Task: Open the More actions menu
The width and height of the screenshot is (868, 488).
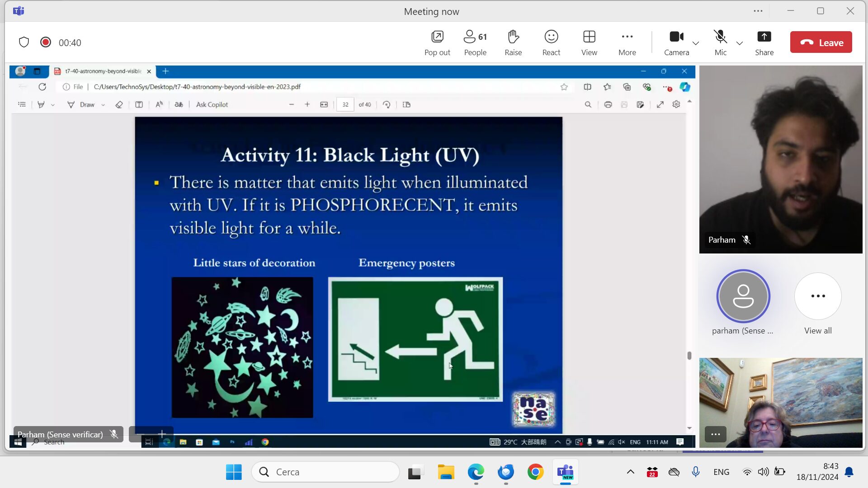Action: click(x=627, y=43)
